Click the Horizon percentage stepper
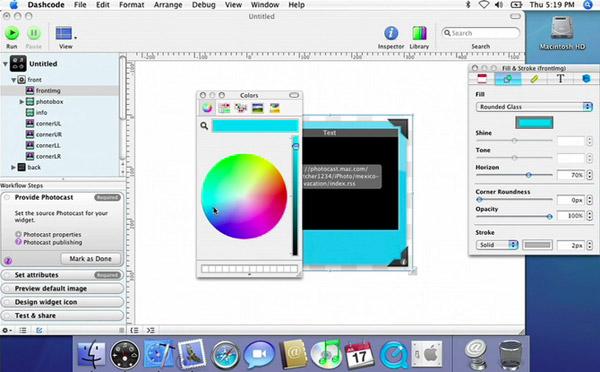Screen dimensions: 600x372 (590, 175)
